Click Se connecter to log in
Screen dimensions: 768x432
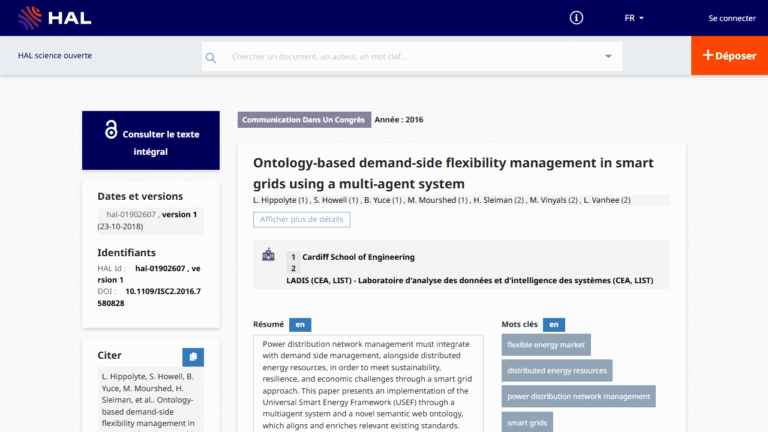coord(732,18)
